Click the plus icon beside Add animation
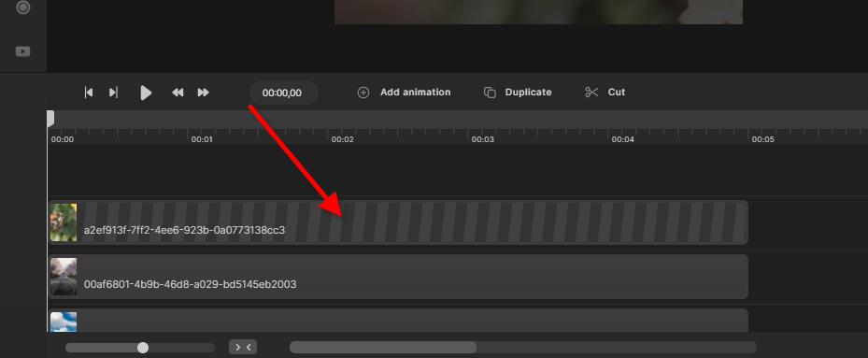The image size is (868, 358). [x=363, y=93]
